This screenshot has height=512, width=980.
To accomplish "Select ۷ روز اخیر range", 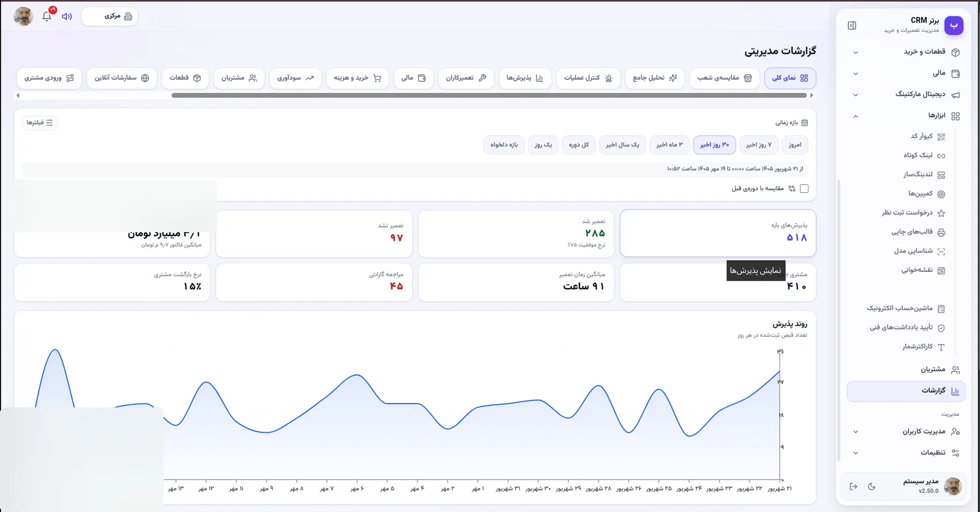I will [x=758, y=145].
